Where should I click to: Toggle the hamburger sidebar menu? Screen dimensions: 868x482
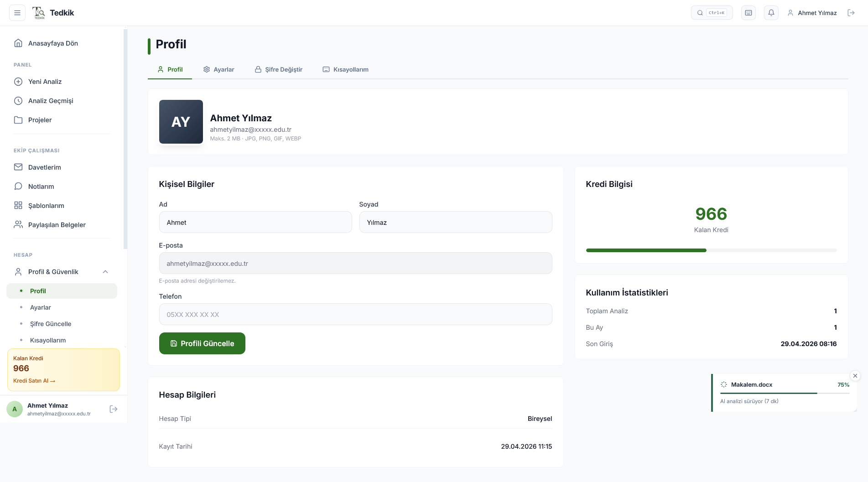pyautogui.click(x=17, y=13)
